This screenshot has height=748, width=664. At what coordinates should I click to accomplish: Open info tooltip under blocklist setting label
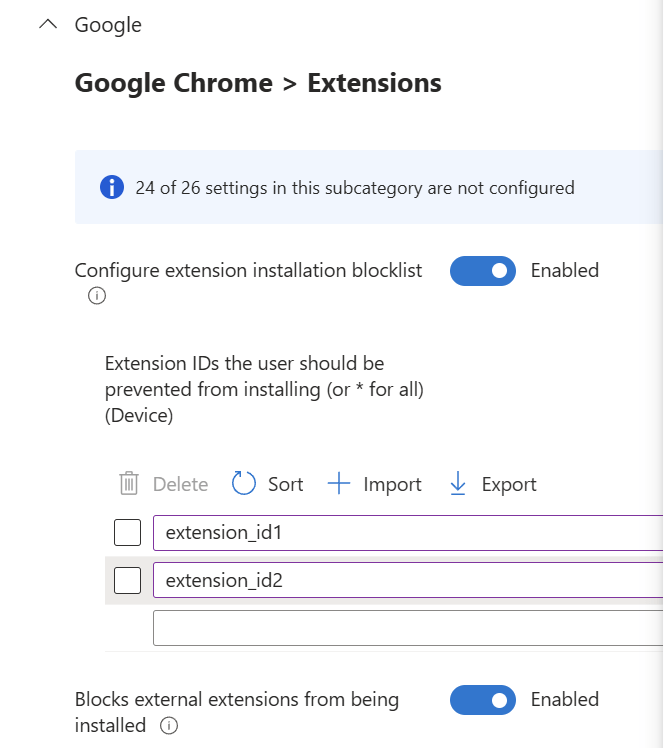click(x=97, y=295)
